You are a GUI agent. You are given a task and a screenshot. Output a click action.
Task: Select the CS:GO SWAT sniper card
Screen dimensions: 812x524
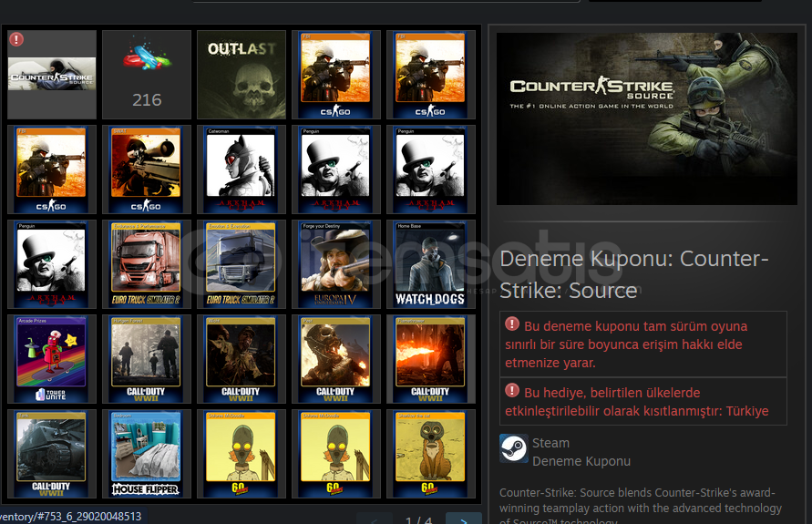coord(147,170)
